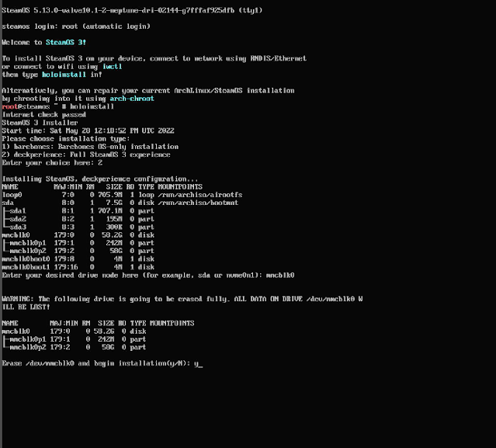Click the 'sda3' partition row
The image size is (496, 448).
click(x=78, y=227)
